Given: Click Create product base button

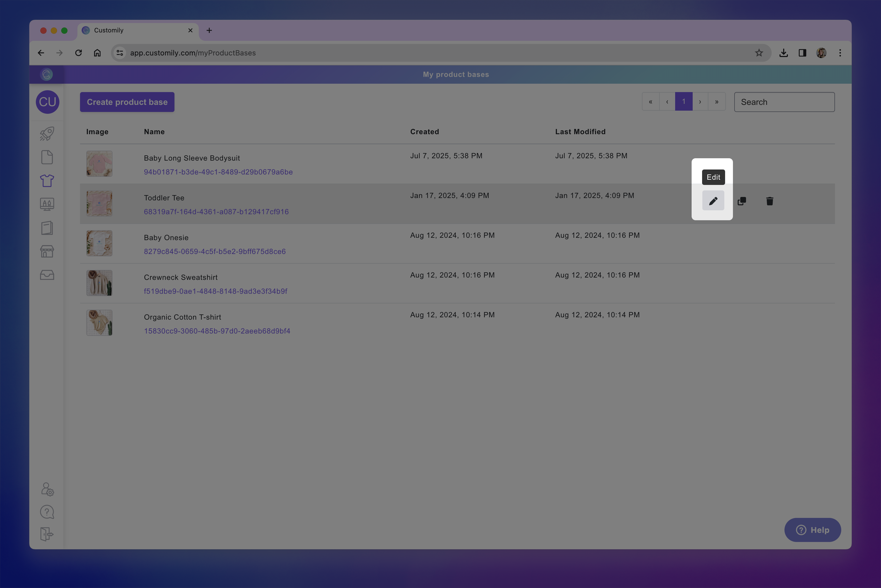Looking at the screenshot, I should coord(127,102).
